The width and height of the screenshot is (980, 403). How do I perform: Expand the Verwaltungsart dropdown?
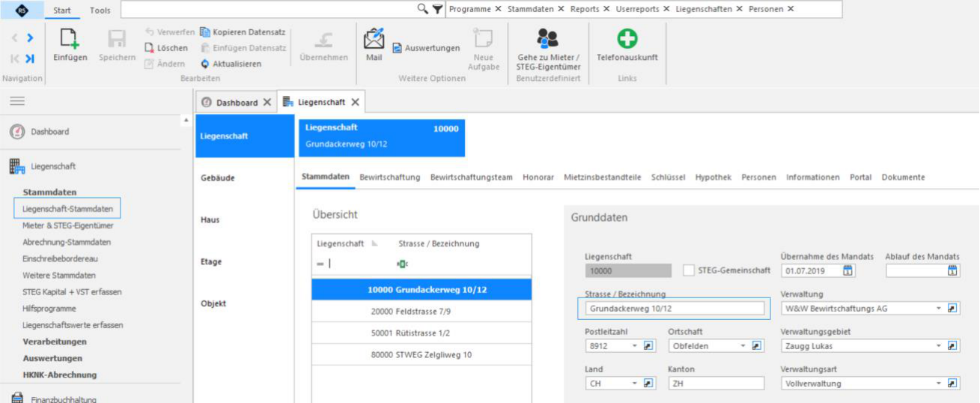coord(939,384)
